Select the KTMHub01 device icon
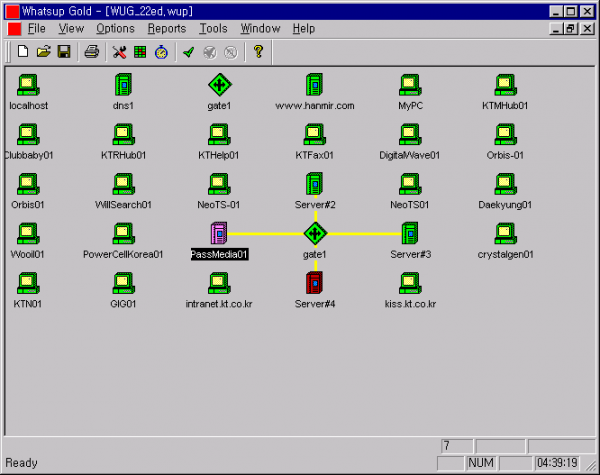This screenshot has width=600, height=475. [505, 85]
